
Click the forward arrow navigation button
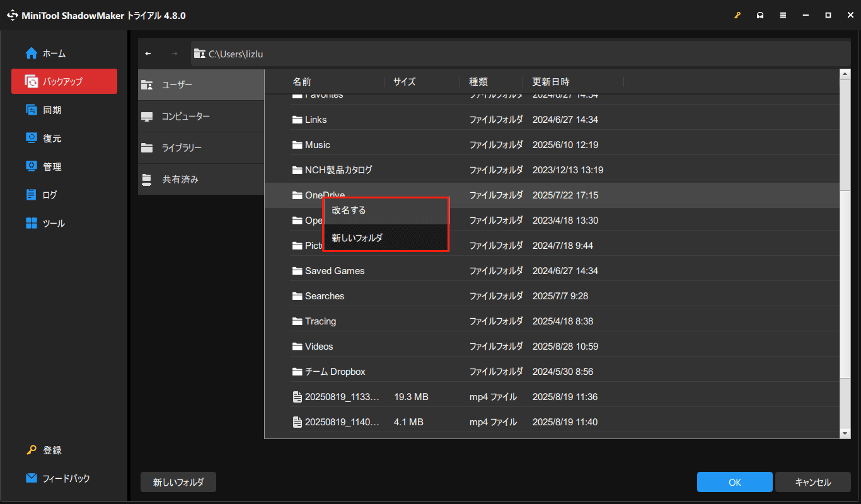pos(175,54)
